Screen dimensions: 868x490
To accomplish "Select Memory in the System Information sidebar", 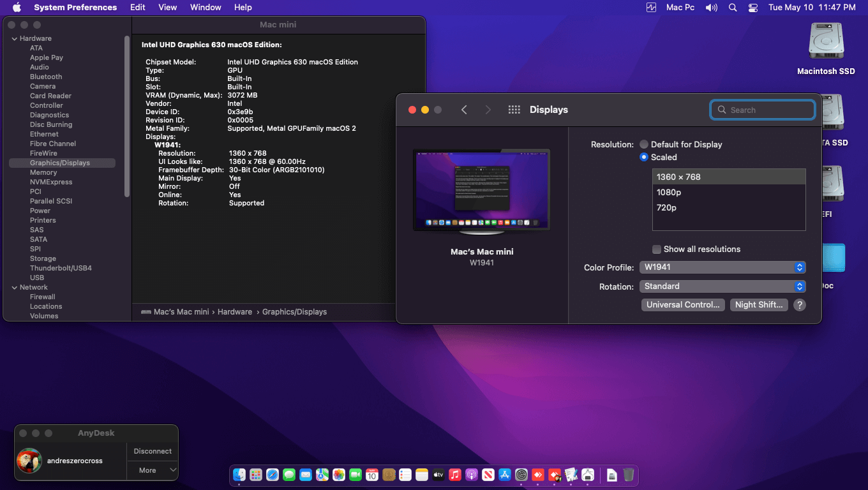I will click(43, 172).
